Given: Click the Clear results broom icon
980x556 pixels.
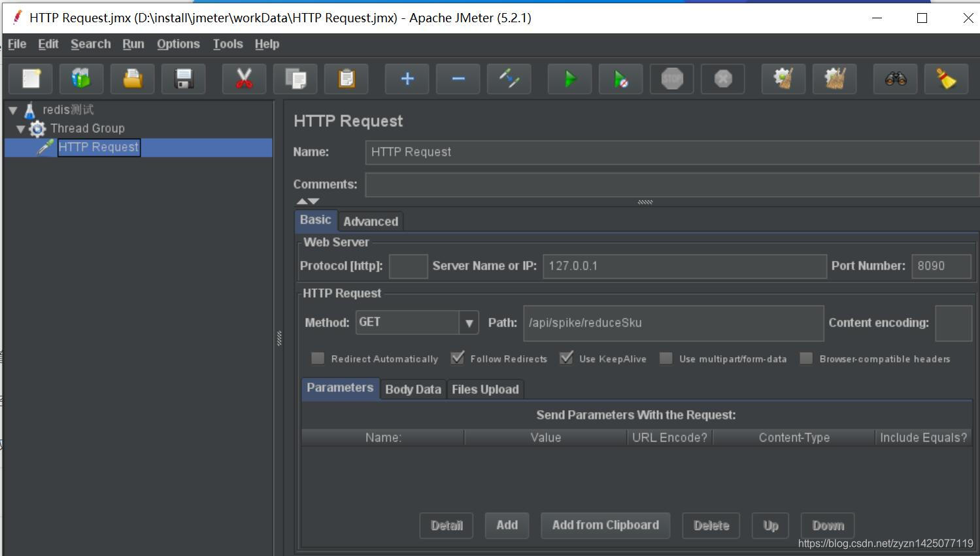Looking at the screenshot, I should (x=783, y=79).
